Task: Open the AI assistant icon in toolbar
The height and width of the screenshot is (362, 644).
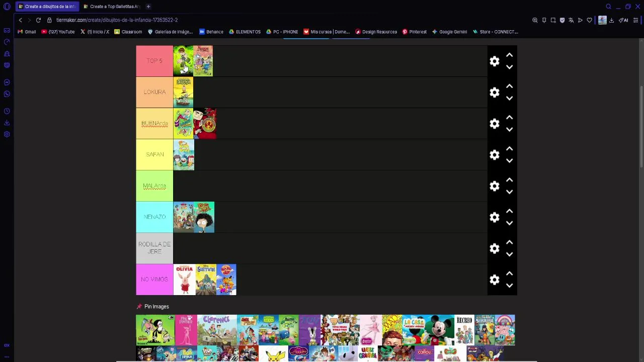Action: point(623,20)
